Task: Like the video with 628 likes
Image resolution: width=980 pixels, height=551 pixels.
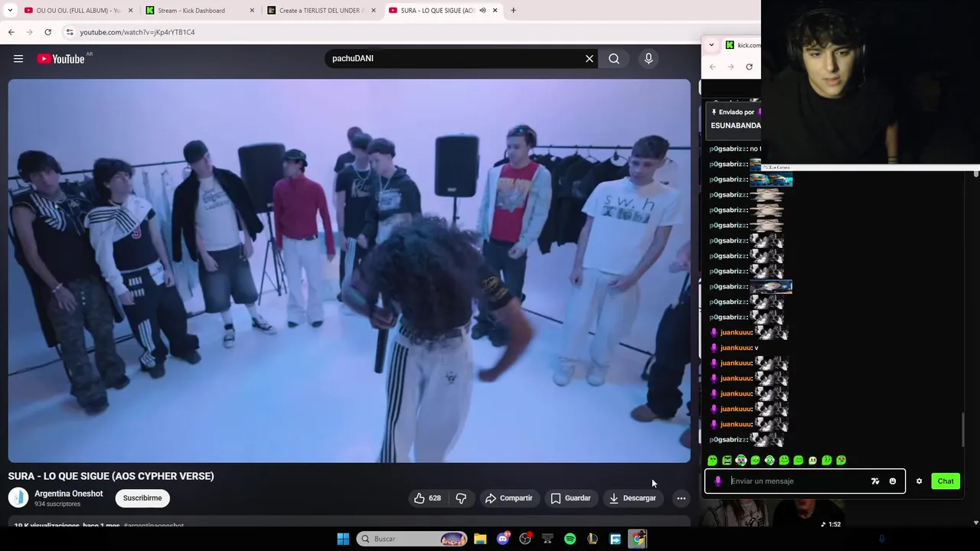Action: pyautogui.click(x=427, y=498)
